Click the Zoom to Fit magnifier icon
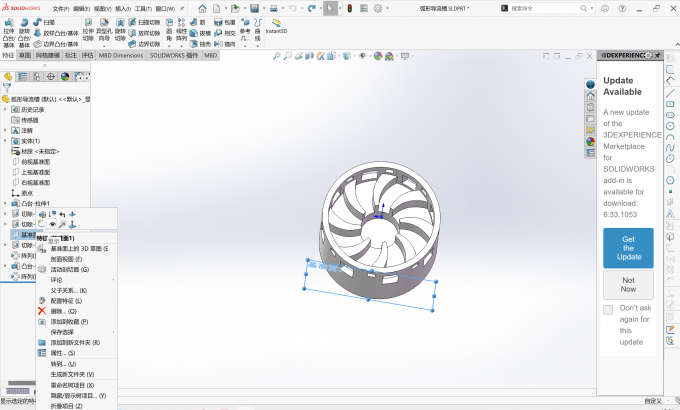The width and height of the screenshot is (680, 410). coord(276,56)
